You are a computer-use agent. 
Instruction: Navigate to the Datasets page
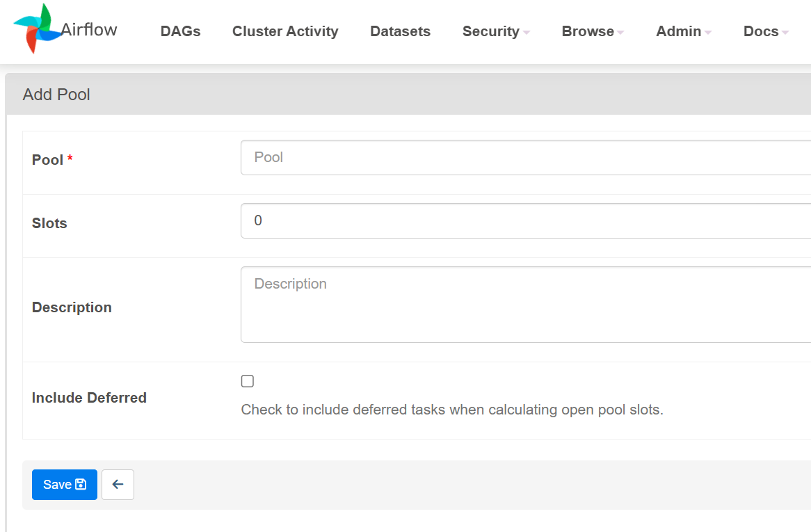click(x=400, y=31)
